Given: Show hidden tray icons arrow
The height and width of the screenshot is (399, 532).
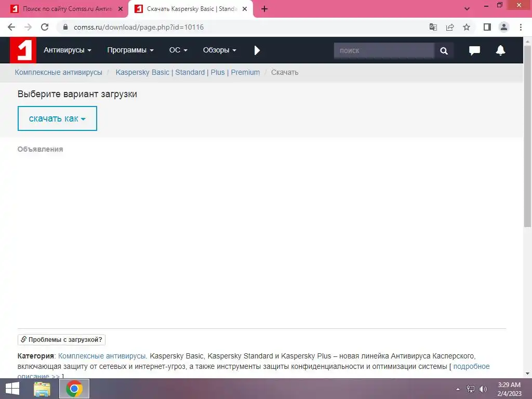Looking at the screenshot, I should [x=458, y=389].
